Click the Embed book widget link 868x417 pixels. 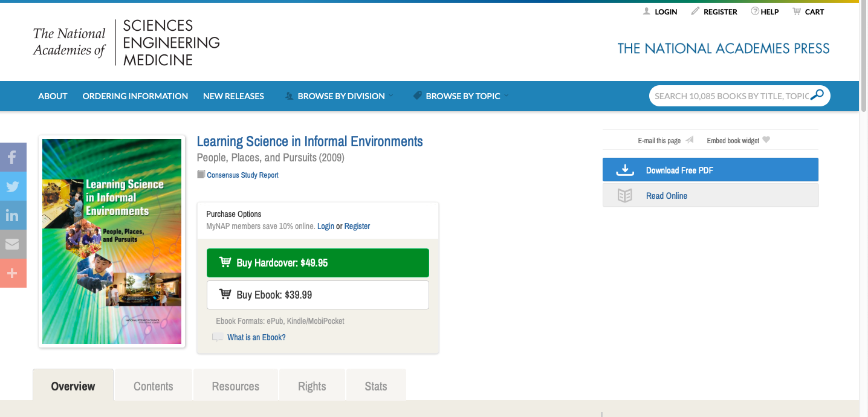point(738,140)
